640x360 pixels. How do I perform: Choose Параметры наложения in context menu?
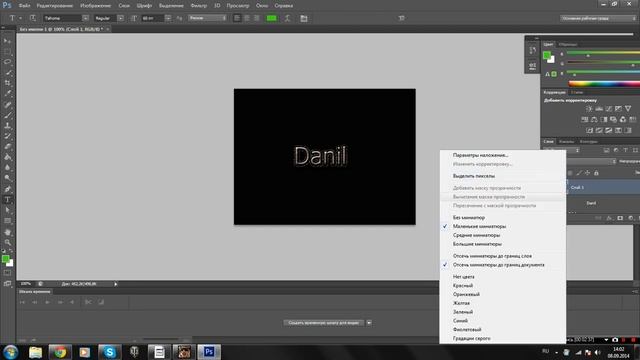[480, 155]
